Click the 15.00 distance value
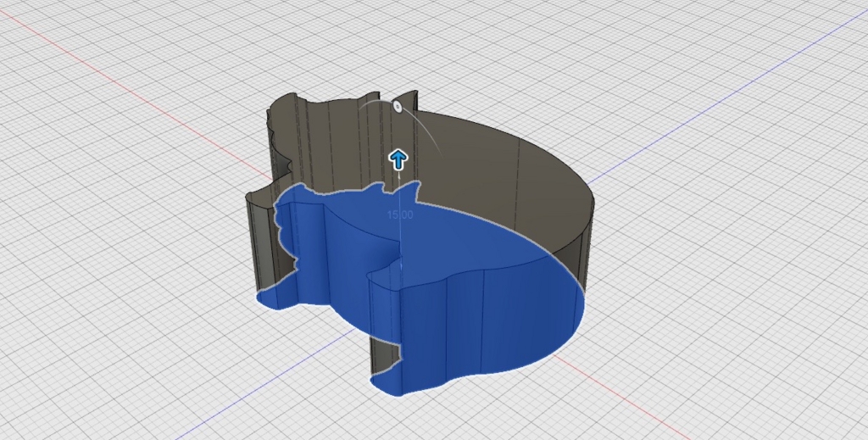The image size is (868, 440). [400, 214]
